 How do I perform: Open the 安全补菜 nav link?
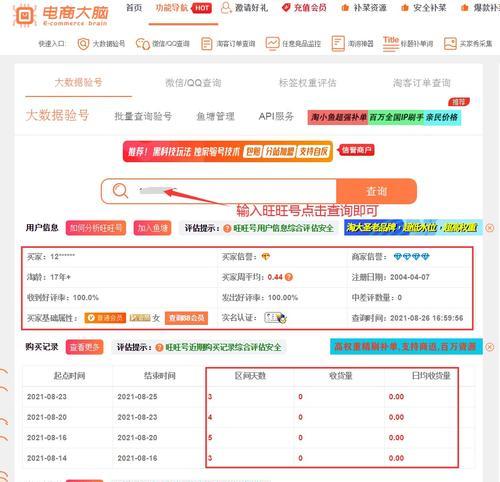point(429,8)
